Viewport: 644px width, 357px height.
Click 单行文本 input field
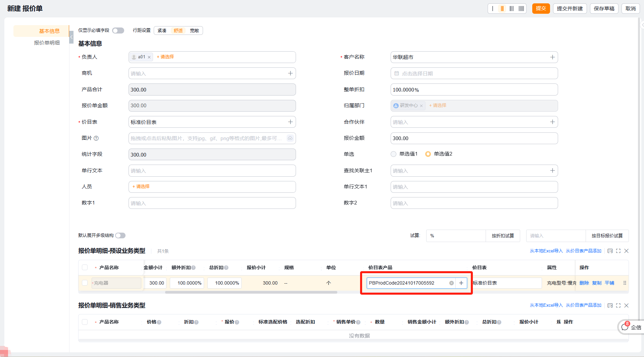(x=212, y=171)
